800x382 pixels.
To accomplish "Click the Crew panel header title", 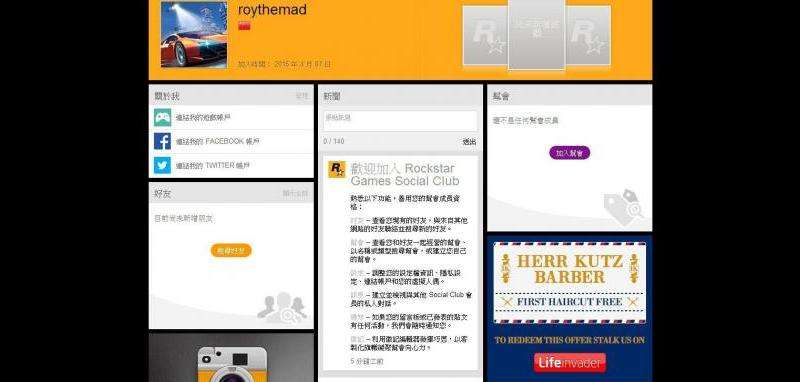I will point(501,96).
